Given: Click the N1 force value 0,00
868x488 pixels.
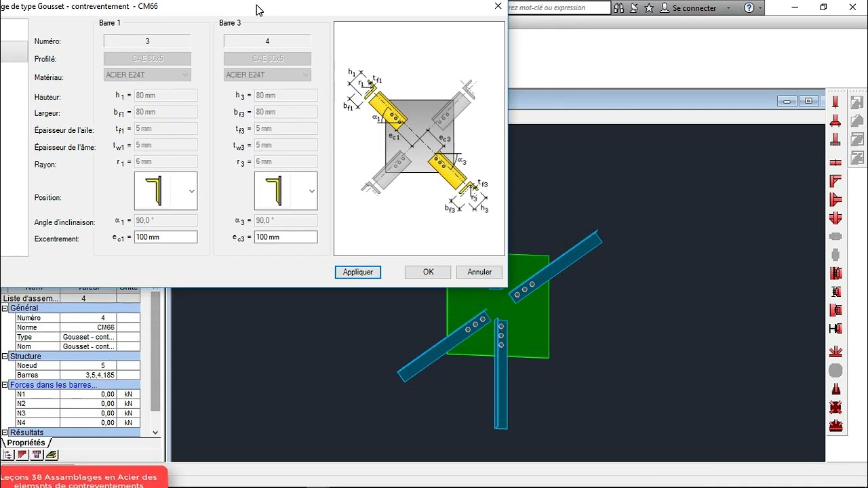Looking at the screenshot, I should pos(88,394).
